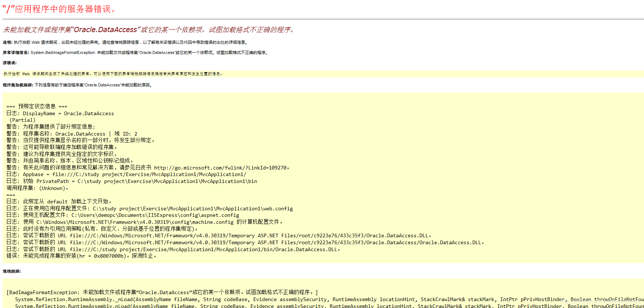
Task: Click the '此绑定从 default 加载上下文开始' line
Action: click(59, 202)
